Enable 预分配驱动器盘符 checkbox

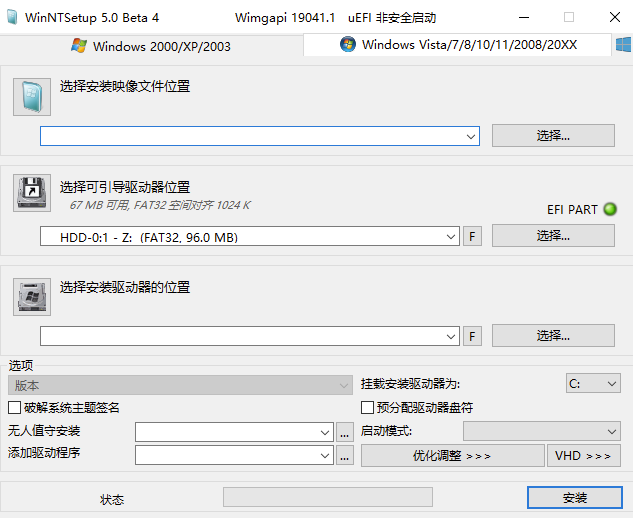pos(367,408)
